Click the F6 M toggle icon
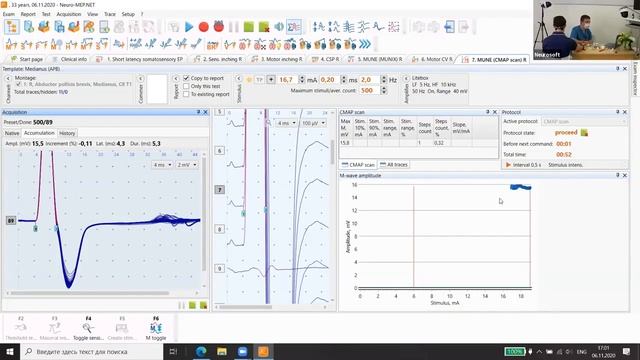This screenshot has width=640, height=360. [156, 328]
